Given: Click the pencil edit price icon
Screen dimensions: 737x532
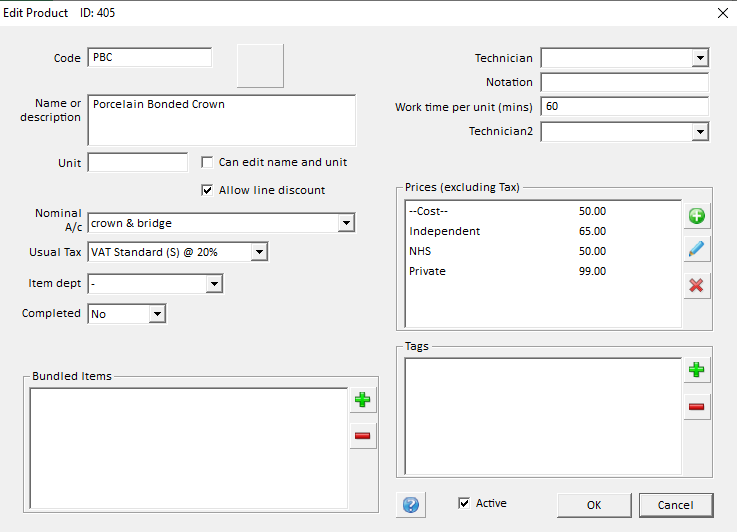Looking at the screenshot, I should pos(696,250).
